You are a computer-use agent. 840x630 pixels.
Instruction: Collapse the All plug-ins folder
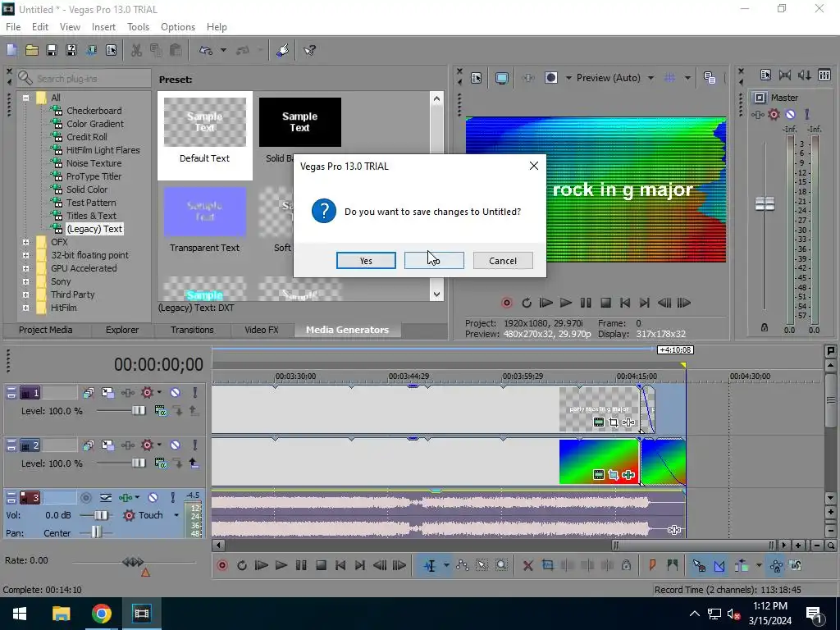(25, 98)
